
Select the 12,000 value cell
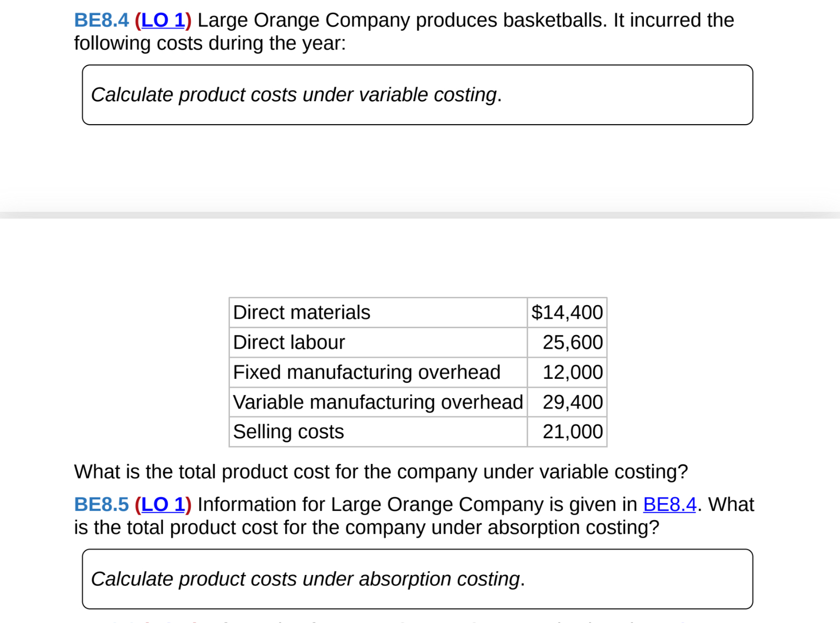pyautogui.click(x=567, y=372)
